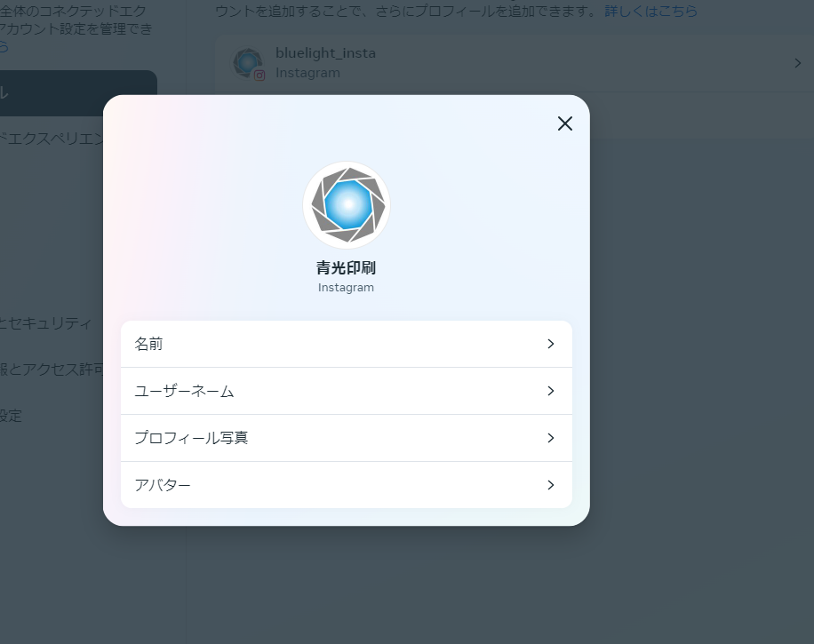Open the アクセス許可 sidebar section
The image size is (814, 644).
point(53,370)
